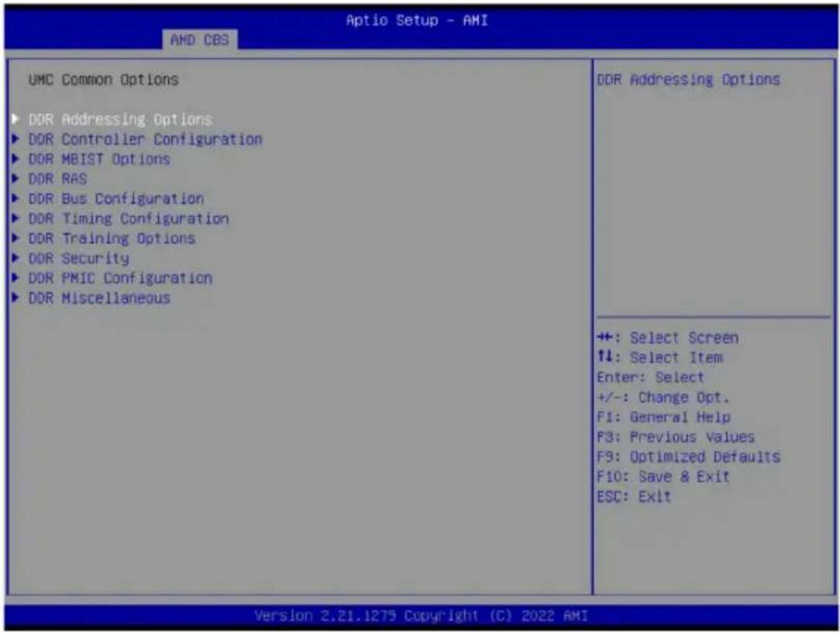Open DDR Addressing Options submenu
Viewport: 840px width, 633px height.
click(121, 119)
